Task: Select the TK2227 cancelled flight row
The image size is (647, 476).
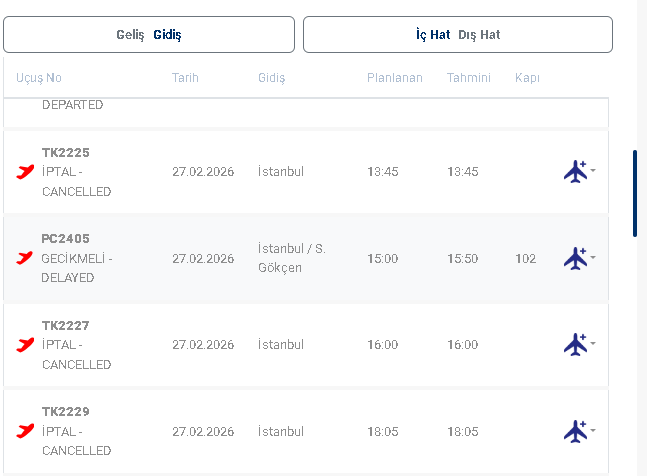Action: click(x=300, y=345)
